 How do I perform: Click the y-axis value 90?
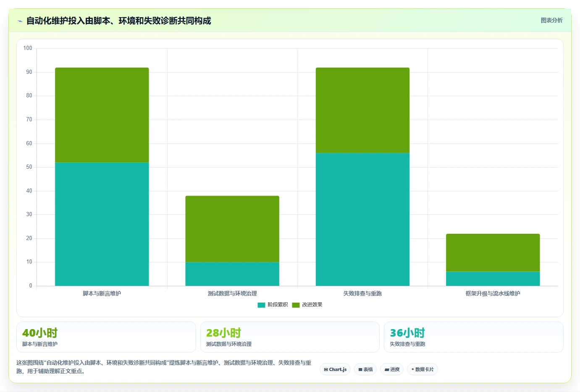29,72
